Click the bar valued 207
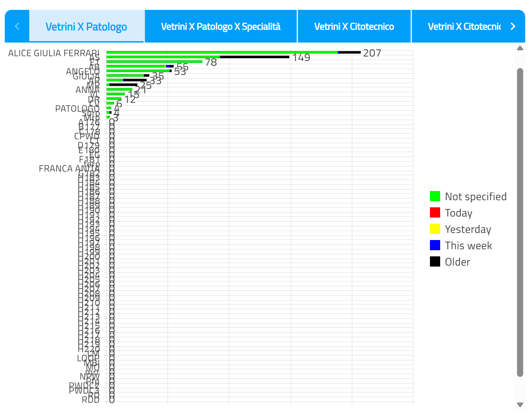This screenshot has height=415, width=532. click(x=233, y=52)
